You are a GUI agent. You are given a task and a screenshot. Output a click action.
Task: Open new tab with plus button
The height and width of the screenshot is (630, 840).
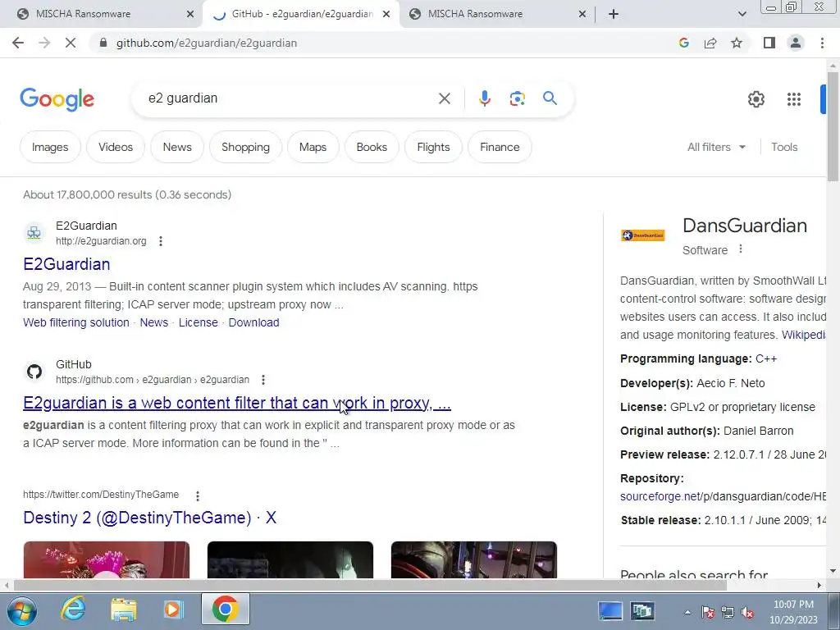[x=614, y=14]
